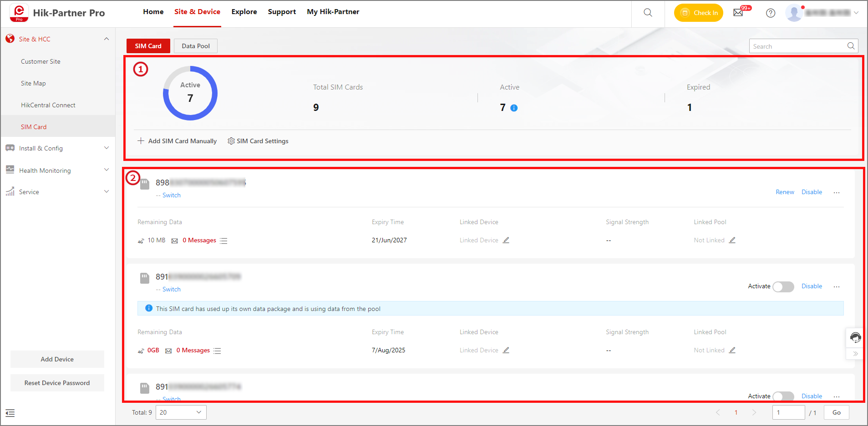868x426 pixels.
Task: Click the Go pagination button
Action: [837, 412]
